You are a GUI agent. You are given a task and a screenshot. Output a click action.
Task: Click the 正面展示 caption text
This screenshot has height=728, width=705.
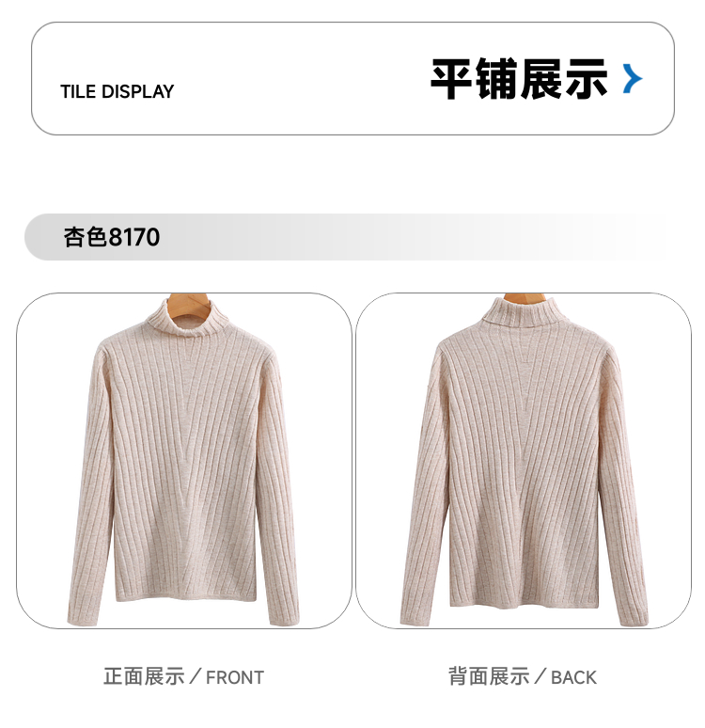(x=144, y=676)
